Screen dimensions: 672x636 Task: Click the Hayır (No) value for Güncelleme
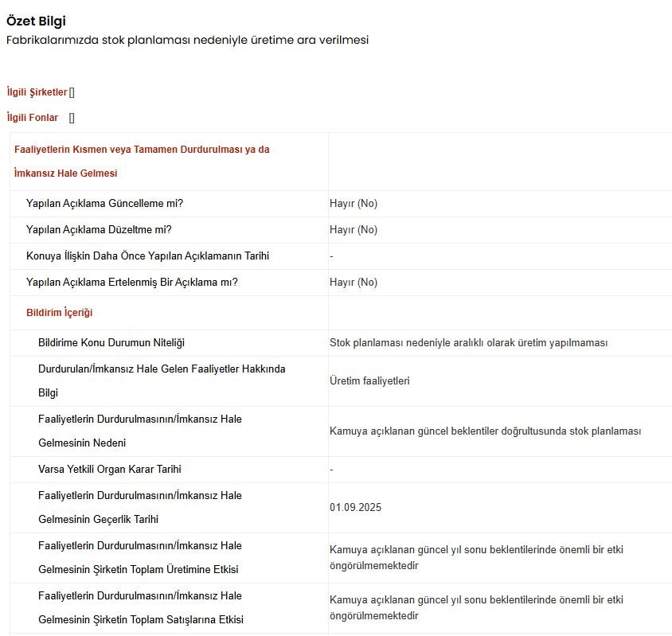[x=354, y=204]
